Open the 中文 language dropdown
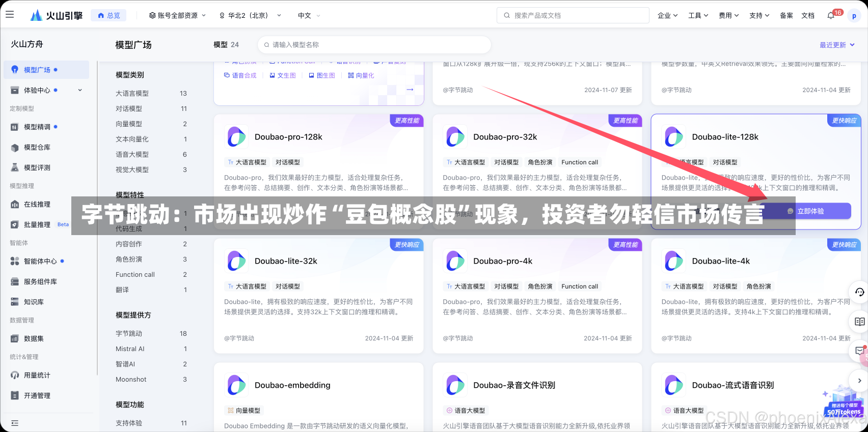The image size is (868, 432). [309, 15]
